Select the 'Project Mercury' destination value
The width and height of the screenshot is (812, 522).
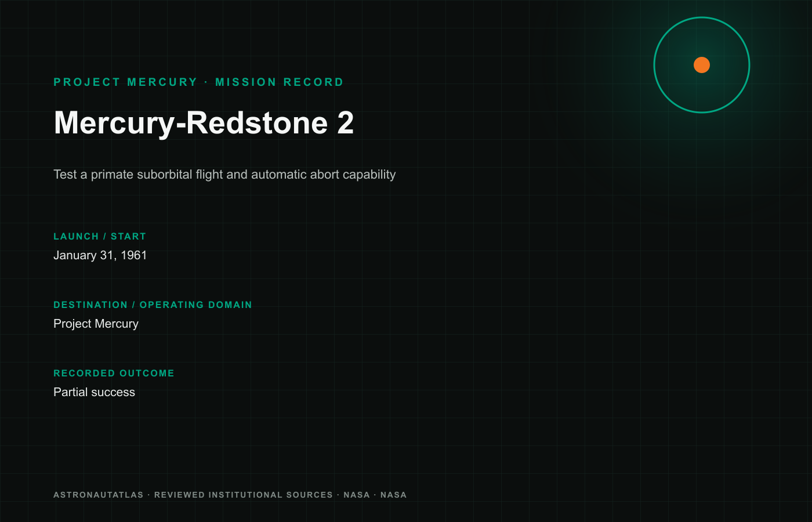pyautogui.click(x=96, y=324)
